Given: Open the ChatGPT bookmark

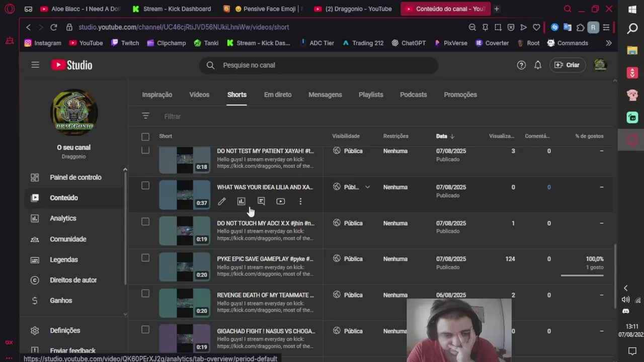Looking at the screenshot, I should (409, 43).
